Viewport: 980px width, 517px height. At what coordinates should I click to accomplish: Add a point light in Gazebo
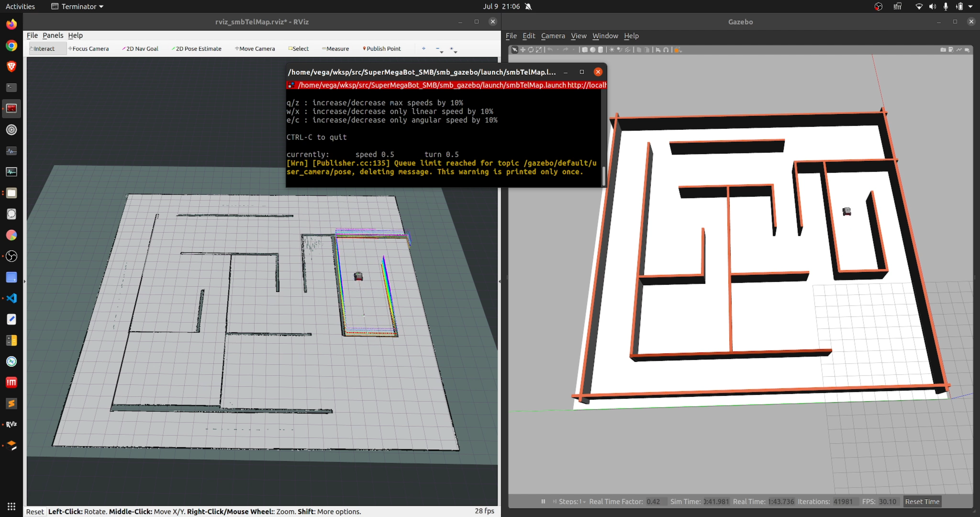612,50
